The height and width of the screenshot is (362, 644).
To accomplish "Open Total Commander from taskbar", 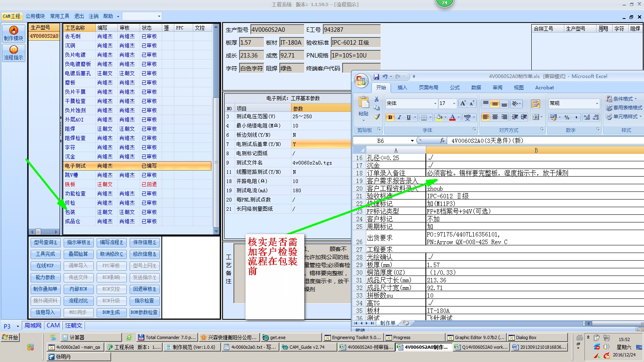I will coord(167,337).
